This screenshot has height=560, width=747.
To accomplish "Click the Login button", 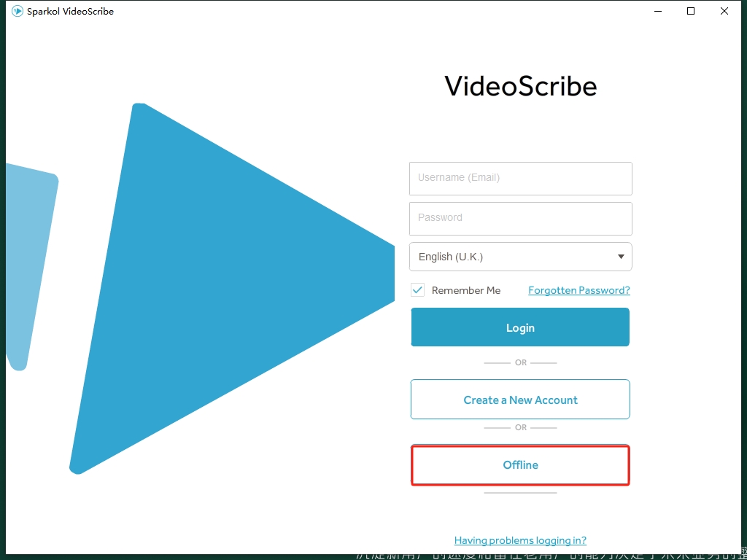I will [520, 327].
